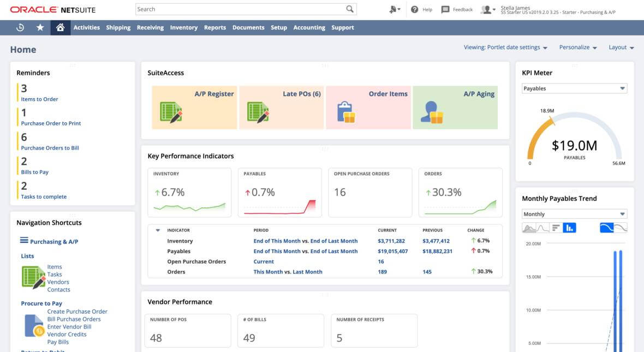This screenshot has height=352, width=644.
Task: Click the Vendors list link
Action: point(58,282)
